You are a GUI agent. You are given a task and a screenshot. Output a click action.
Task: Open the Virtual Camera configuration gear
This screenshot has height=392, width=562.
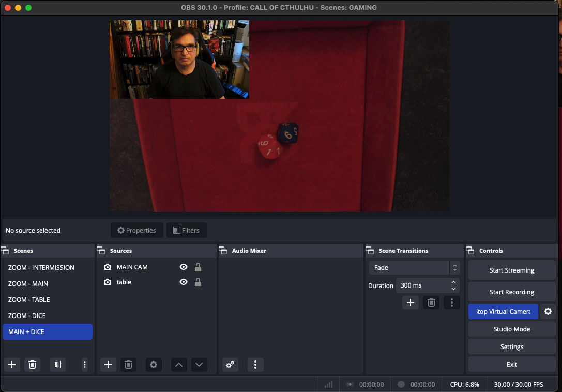tap(548, 311)
